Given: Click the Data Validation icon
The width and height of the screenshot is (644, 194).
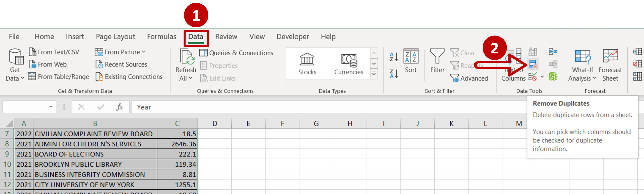Looking at the screenshot, I should pyautogui.click(x=532, y=77).
